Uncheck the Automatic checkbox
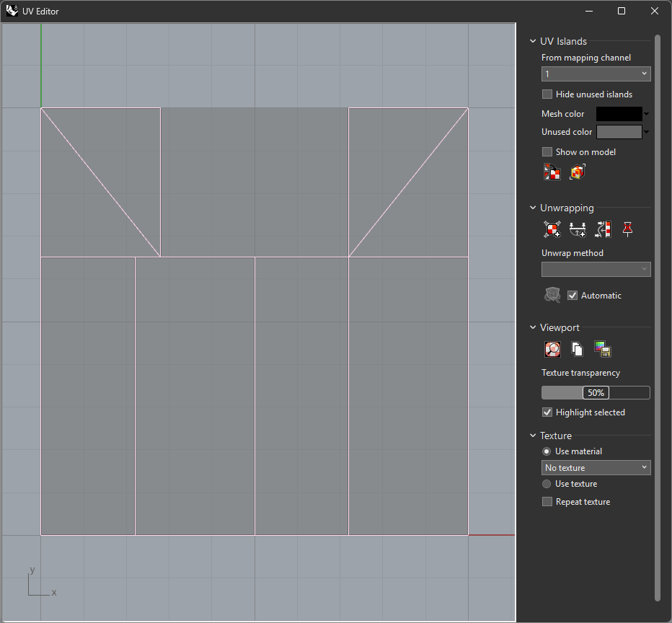Screen dimensions: 672x623 point(572,296)
